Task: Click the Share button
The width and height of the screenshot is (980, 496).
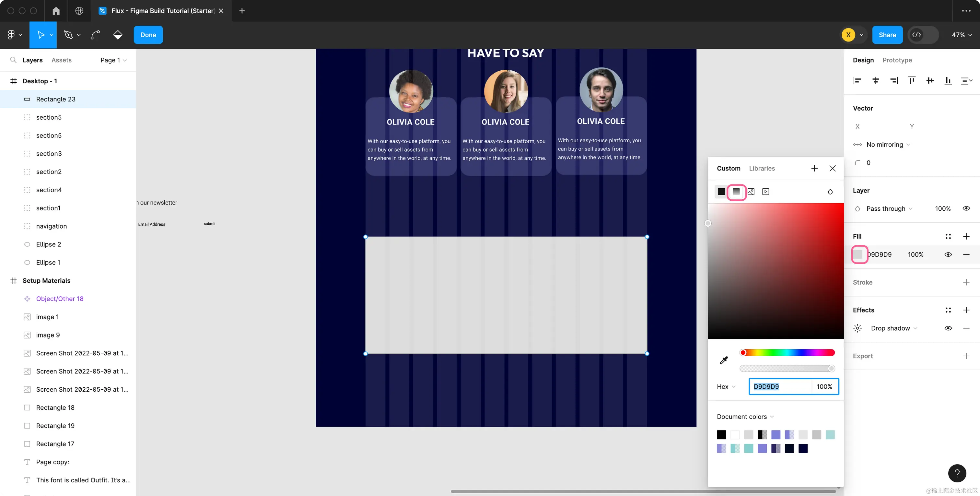Action: 887,35
